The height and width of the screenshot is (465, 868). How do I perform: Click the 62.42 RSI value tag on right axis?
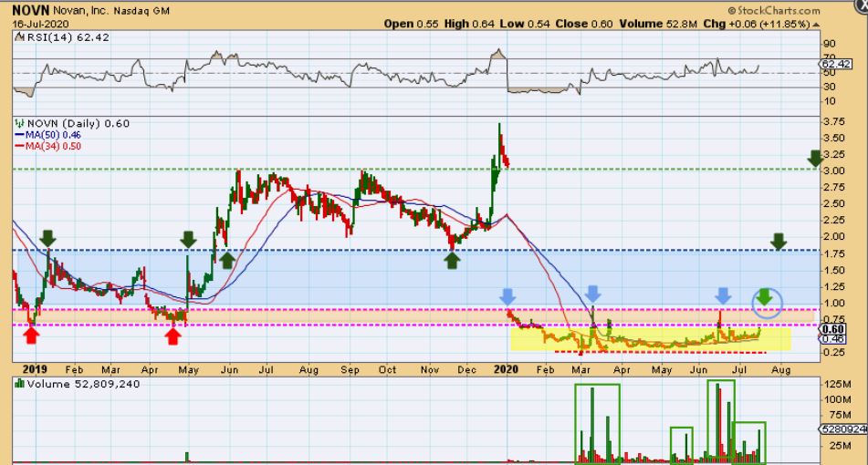[837, 64]
